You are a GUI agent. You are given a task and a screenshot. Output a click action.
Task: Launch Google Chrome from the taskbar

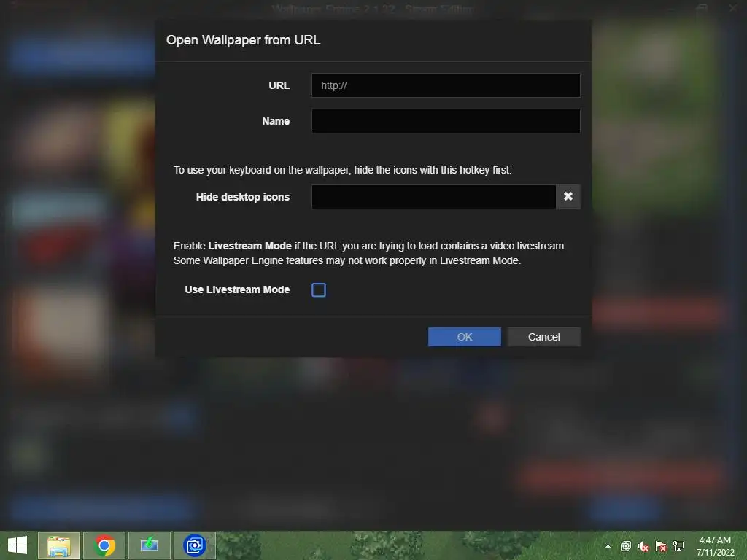tap(104, 545)
